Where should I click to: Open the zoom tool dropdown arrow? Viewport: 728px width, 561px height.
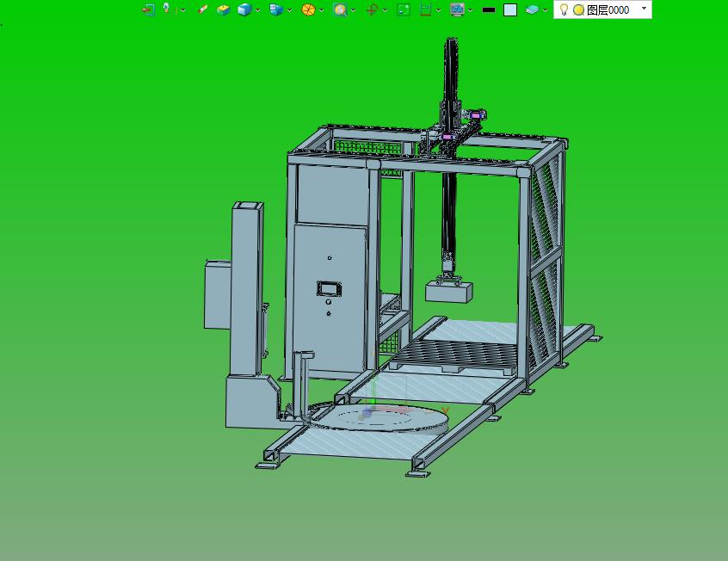[x=354, y=10]
